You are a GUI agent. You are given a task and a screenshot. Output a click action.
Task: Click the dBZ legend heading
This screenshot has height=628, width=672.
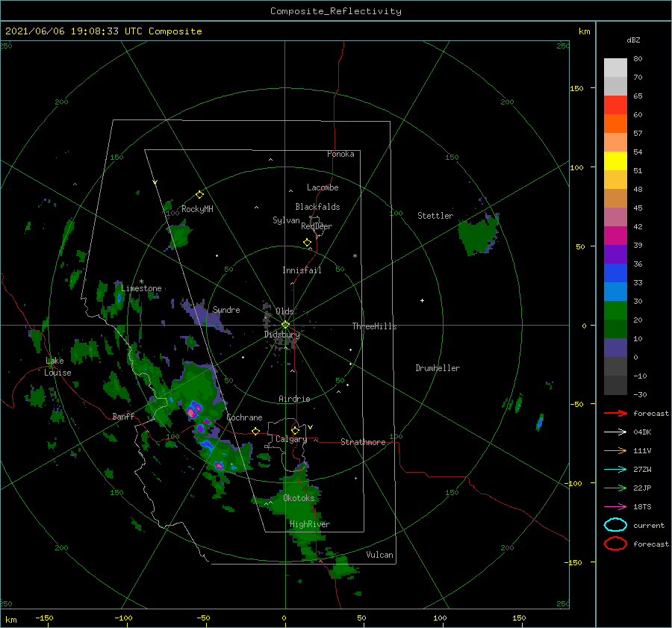(633, 40)
